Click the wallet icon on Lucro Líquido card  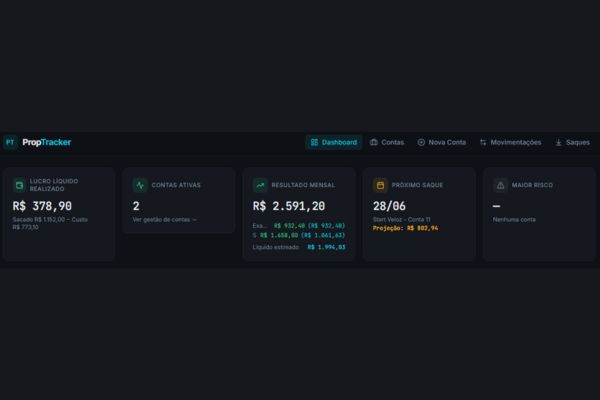19,185
